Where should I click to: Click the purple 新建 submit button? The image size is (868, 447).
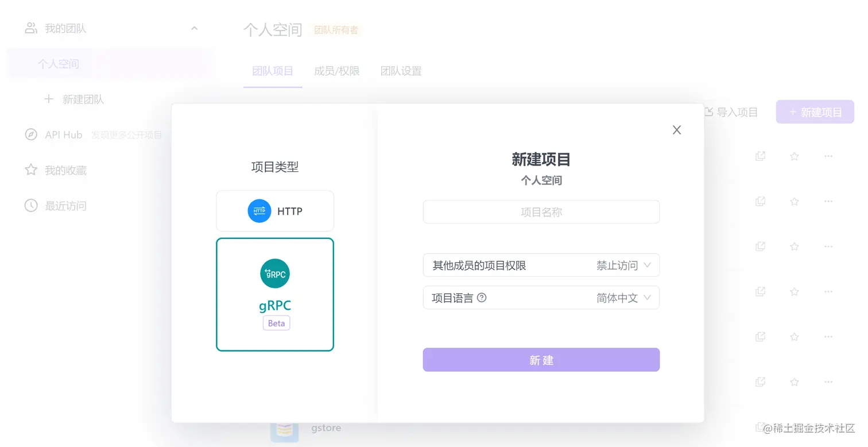(541, 360)
